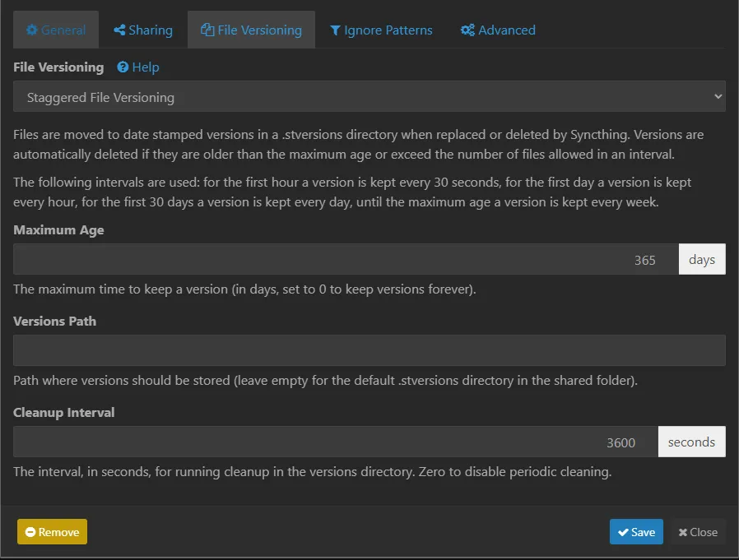Switch to the Sharing tab
739x560 pixels.
tap(143, 30)
